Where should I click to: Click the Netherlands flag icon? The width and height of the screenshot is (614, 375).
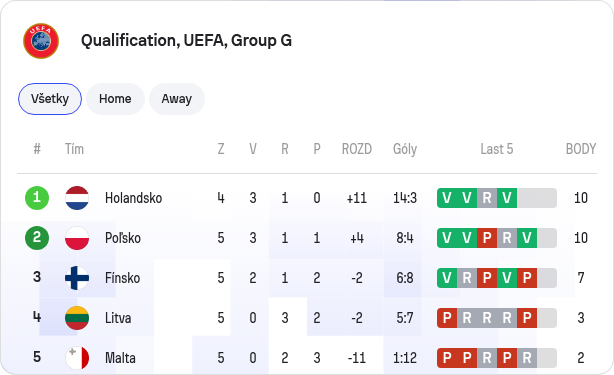tap(77, 198)
